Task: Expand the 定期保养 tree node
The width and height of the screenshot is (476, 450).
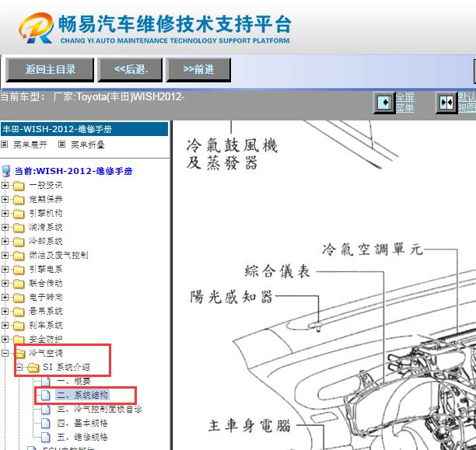Action: [x=5, y=199]
